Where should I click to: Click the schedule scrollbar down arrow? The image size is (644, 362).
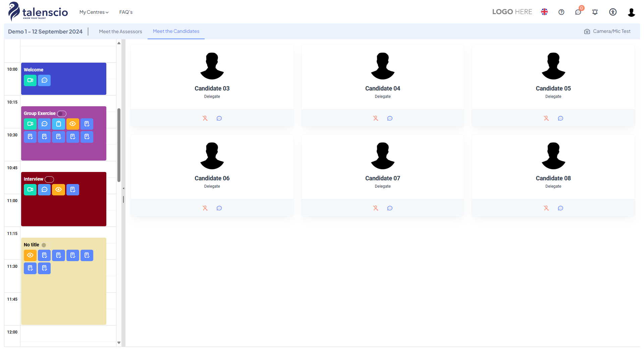(119, 343)
